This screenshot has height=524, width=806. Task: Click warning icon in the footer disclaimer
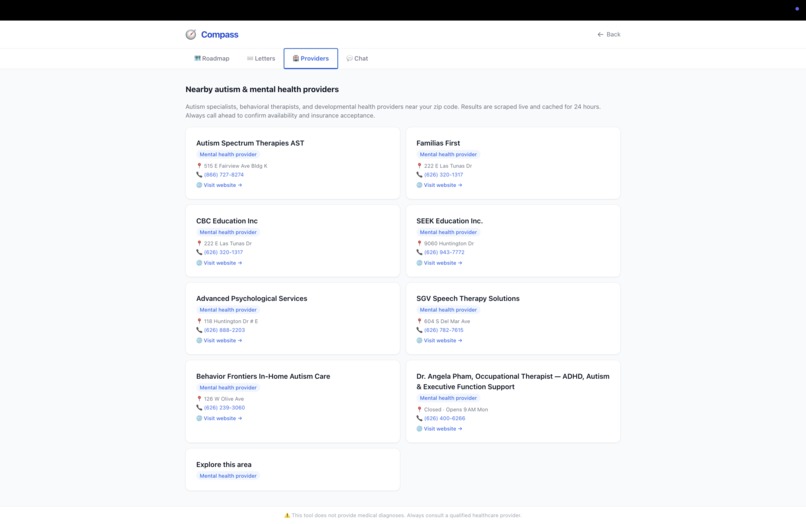287,515
